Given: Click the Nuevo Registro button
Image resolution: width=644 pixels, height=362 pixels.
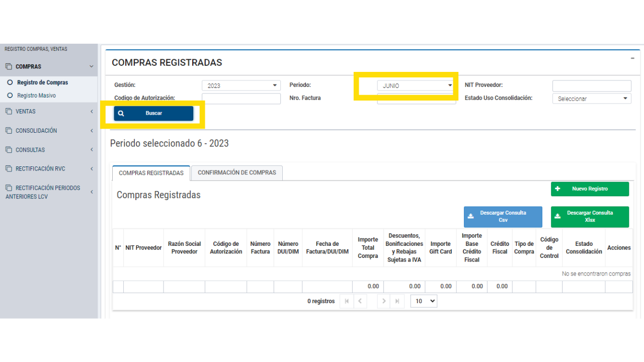Looking at the screenshot, I should (589, 189).
